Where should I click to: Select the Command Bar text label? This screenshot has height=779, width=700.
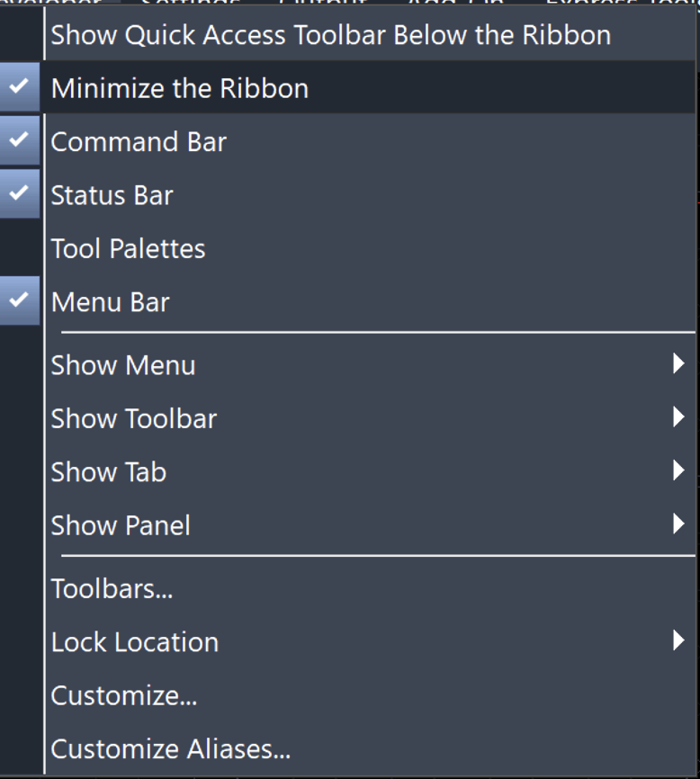[139, 142]
